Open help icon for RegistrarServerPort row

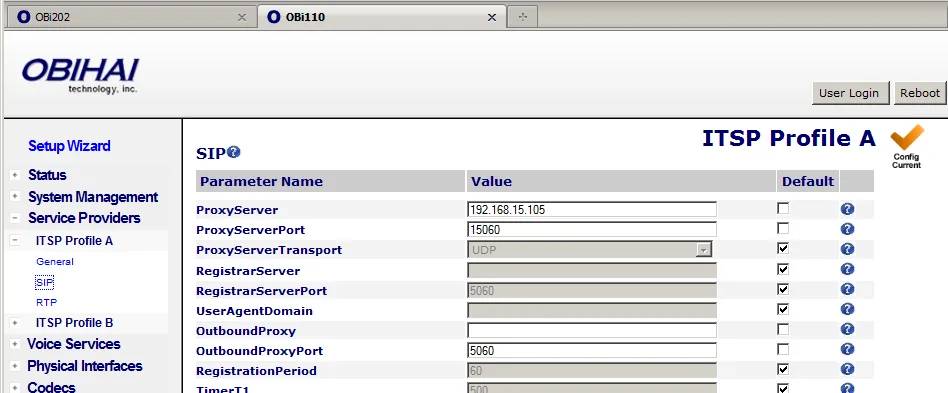coord(847,289)
